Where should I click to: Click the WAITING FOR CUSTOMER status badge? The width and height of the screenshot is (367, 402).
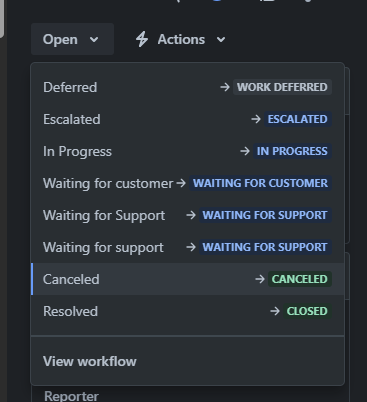pos(260,183)
